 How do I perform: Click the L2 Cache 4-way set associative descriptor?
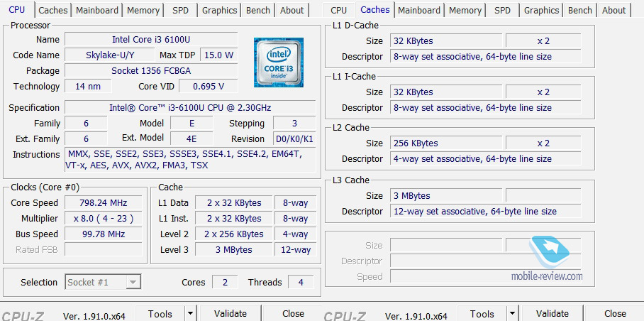tap(485, 158)
